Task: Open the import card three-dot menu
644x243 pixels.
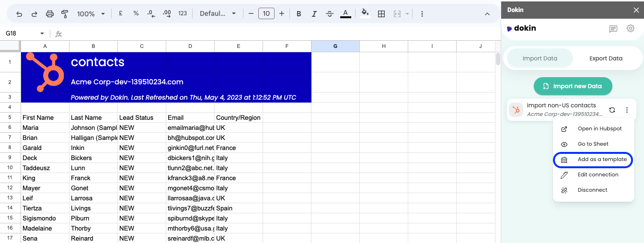Action: [x=627, y=110]
